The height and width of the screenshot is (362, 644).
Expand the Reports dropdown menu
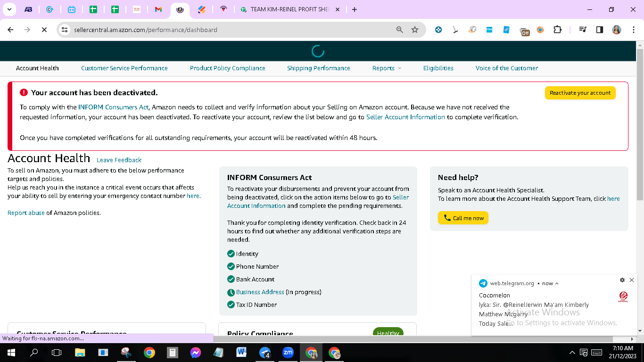click(x=387, y=68)
